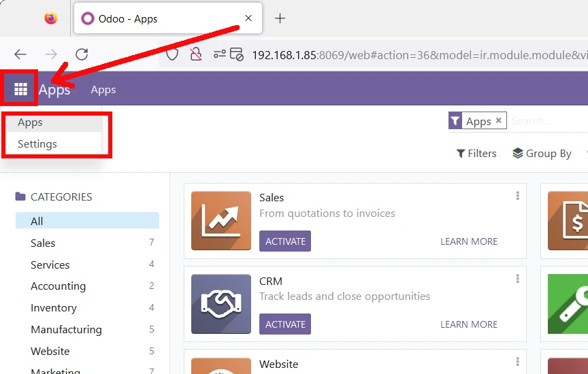This screenshot has width=588, height=374.
Task: Click Learn More for Sales
Action: (x=469, y=241)
